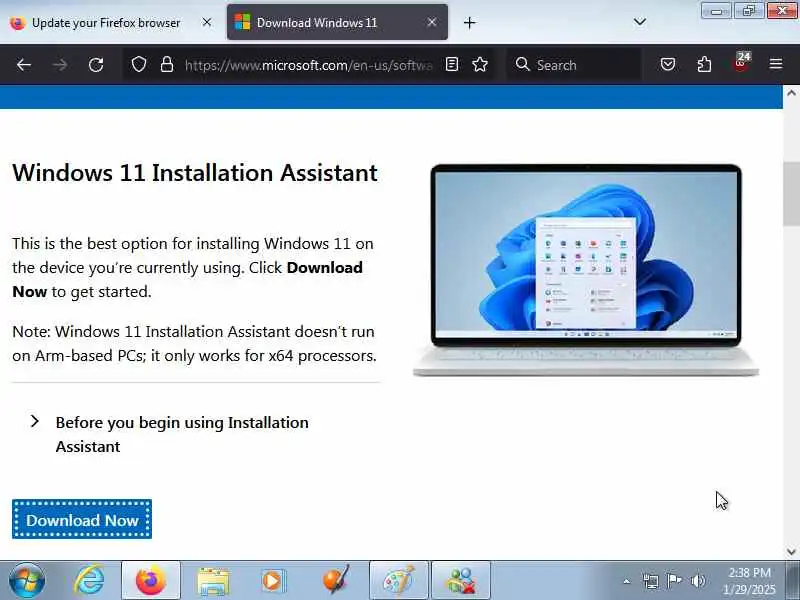The image size is (800, 600).
Task: Restore down the Firefox window
Action: pos(748,11)
